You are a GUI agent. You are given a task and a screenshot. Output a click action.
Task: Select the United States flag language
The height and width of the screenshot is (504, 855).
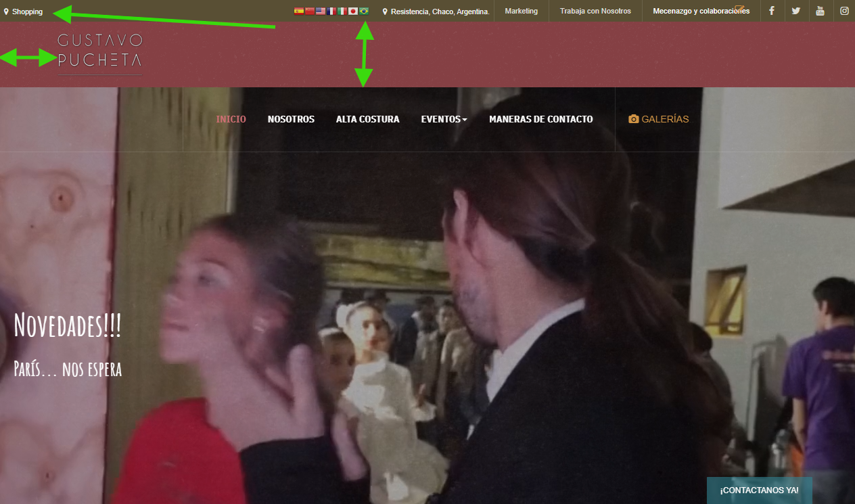(x=321, y=11)
